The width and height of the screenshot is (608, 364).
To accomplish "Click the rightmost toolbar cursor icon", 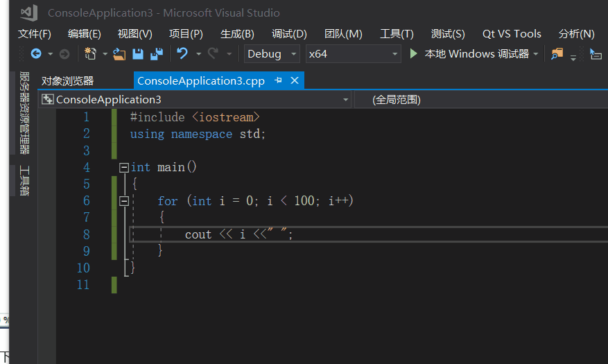I will [596, 54].
